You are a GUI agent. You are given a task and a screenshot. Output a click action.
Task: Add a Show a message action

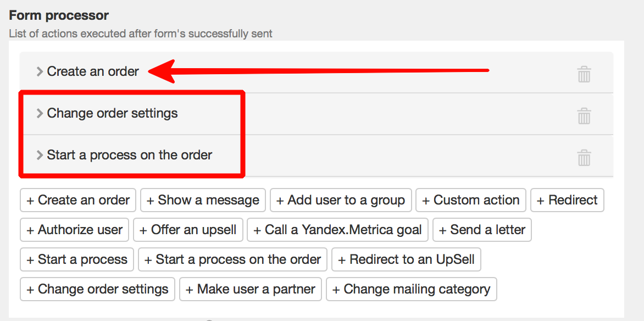pos(203,200)
